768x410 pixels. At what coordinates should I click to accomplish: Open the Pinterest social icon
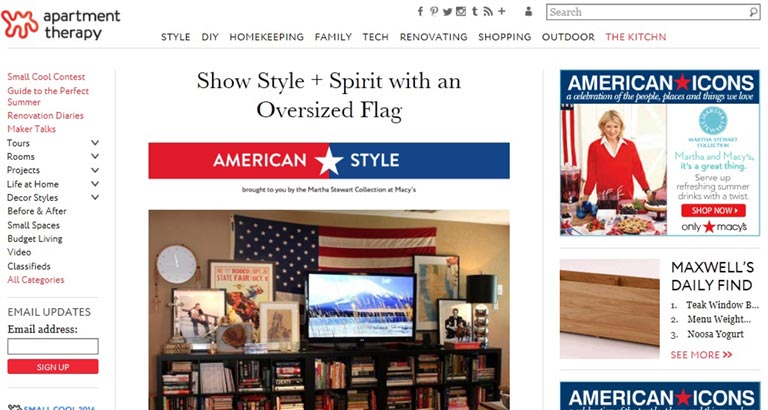click(x=434, y=11)
